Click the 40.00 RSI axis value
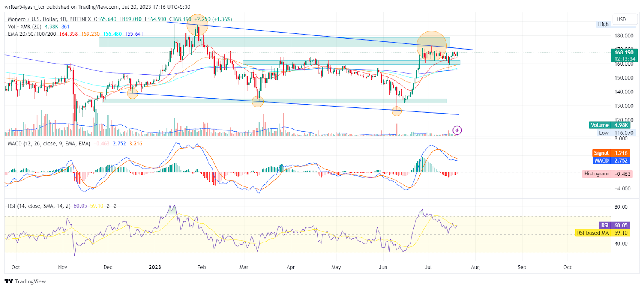This screenshot has width=644, height=289. point(621,244)
